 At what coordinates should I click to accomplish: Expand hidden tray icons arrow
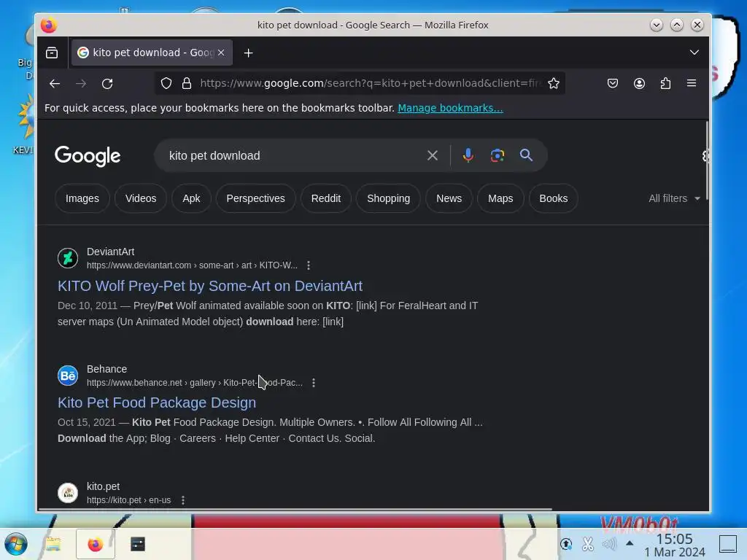coord(630,543)
